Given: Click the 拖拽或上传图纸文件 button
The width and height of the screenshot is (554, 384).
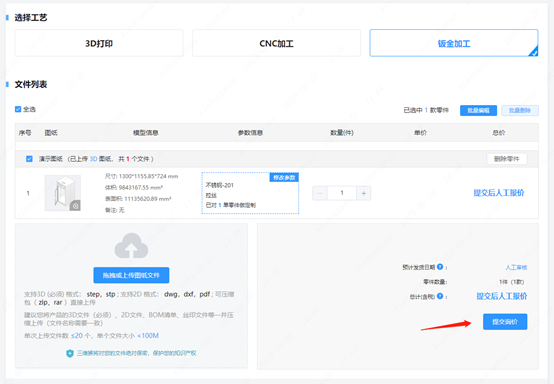Looking at the screenshot, I should click(131, 275).
